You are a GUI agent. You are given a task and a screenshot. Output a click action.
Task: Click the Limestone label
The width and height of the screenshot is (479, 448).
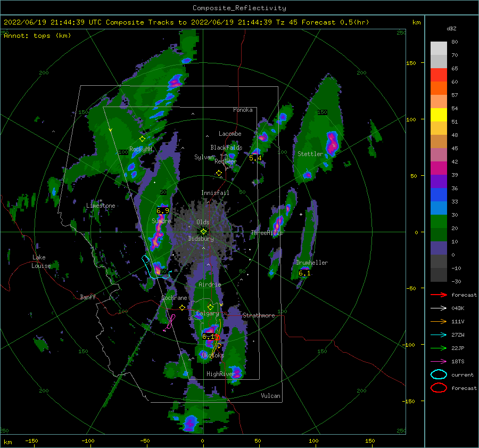click(101, 206)
